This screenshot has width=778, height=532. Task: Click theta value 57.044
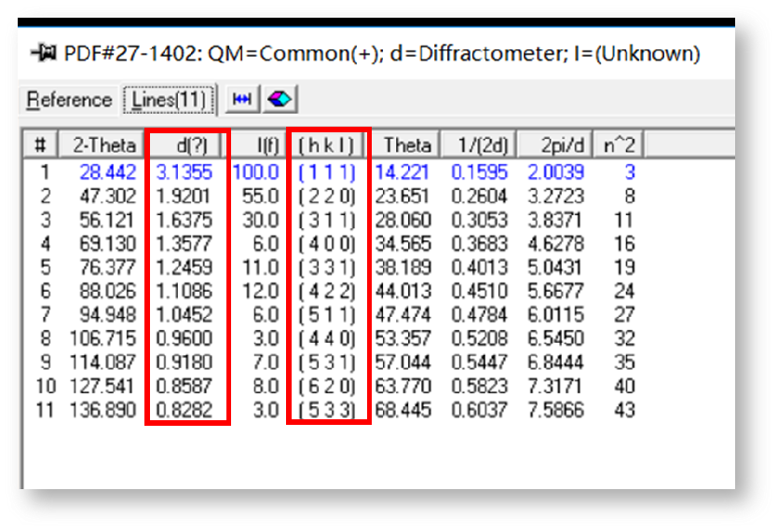[x=403, y=362]
